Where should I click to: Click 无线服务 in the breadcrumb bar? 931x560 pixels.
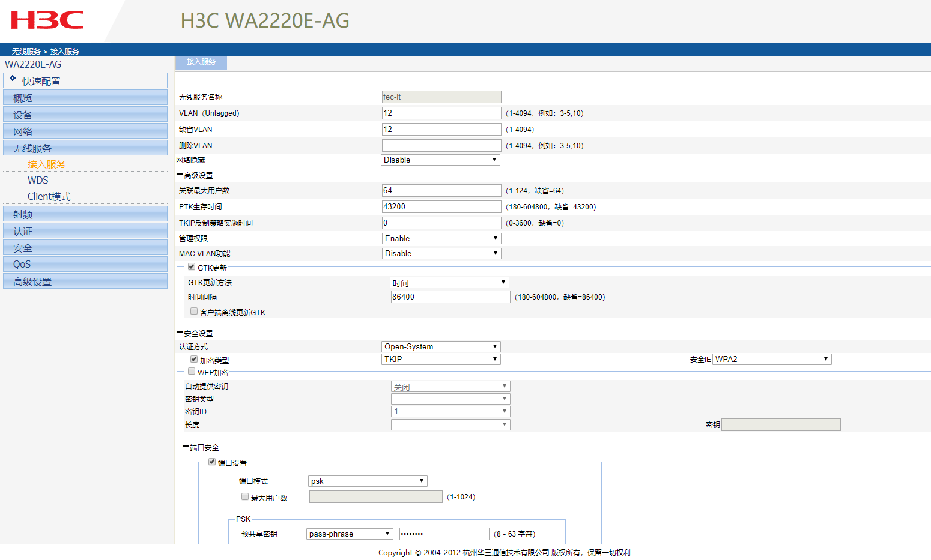coord(26,51)
